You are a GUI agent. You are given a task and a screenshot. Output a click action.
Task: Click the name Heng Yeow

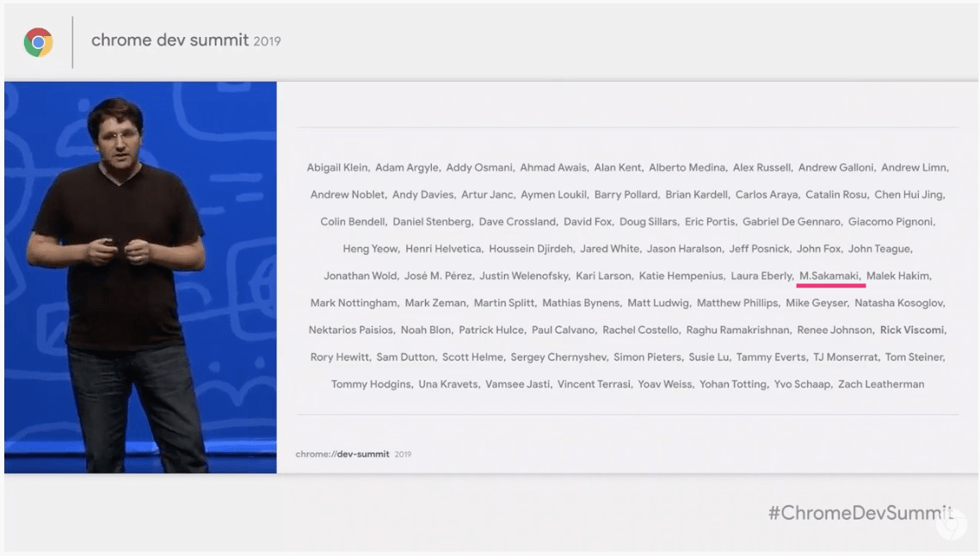(370, 249)
